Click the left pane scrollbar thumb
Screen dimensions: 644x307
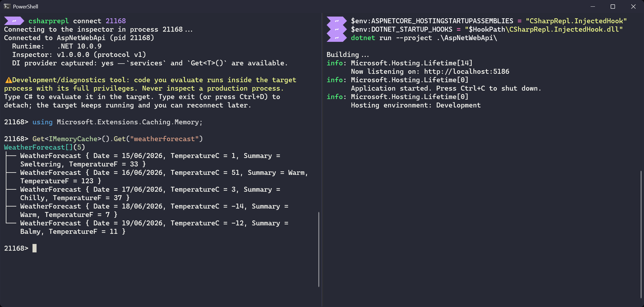(319, 249)
